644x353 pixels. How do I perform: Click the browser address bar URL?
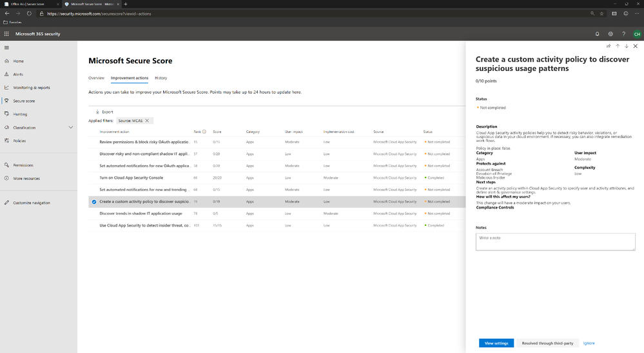[99, 14]
